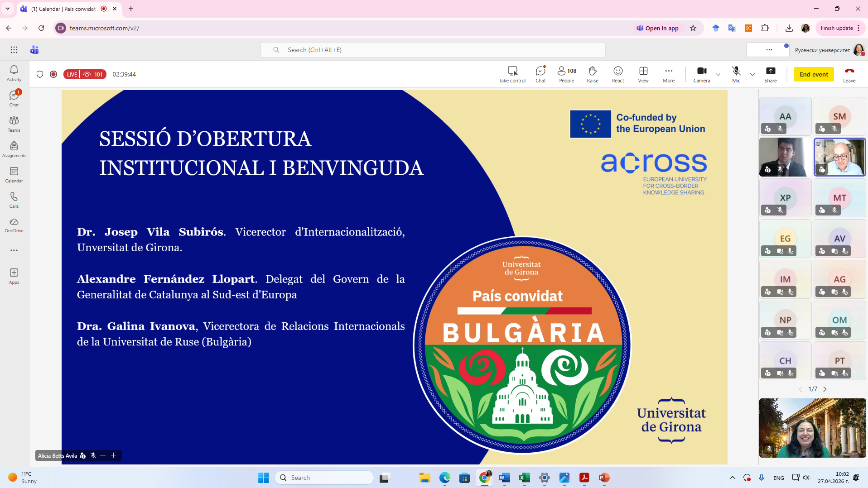Screen dimensions: 868x488
Task: Open settings and more ellipsis menu
Action: tap(769, 50)
